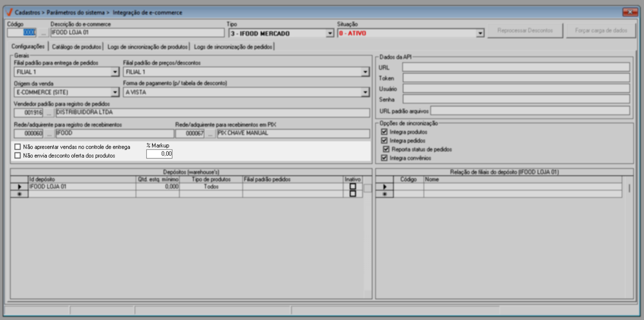
Task: Click the 'Código' header in Relação de filiais
Action: point(408,179)
